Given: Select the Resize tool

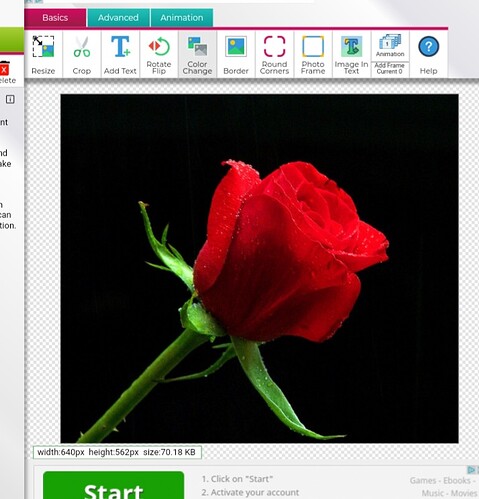Looking at the screenshot, I should 43,55.
